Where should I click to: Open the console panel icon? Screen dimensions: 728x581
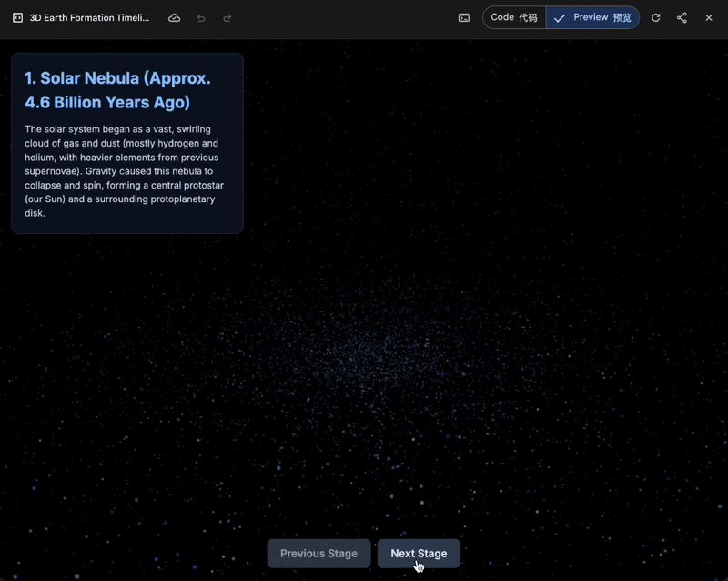[464, 17]
